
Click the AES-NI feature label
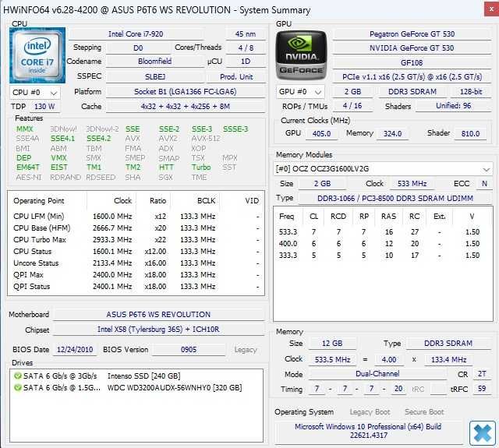pyautogui.click(x=29, y=178)
